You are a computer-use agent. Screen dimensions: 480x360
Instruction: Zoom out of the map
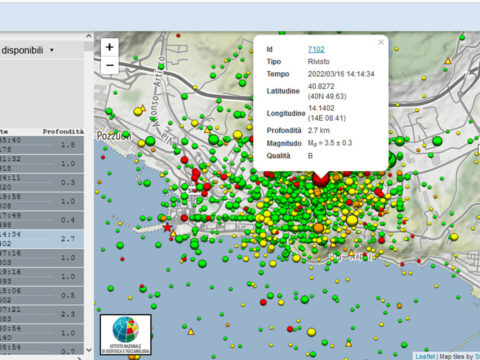coord(110,65)
